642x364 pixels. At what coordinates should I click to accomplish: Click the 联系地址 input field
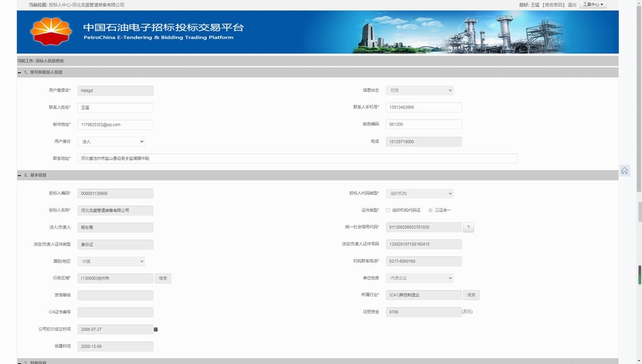297,159
